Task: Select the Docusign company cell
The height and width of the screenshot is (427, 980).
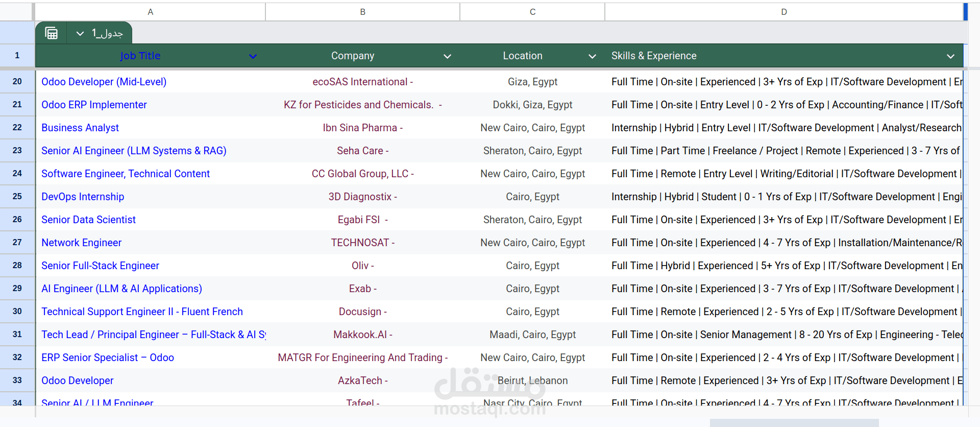Action: (363, 312)
